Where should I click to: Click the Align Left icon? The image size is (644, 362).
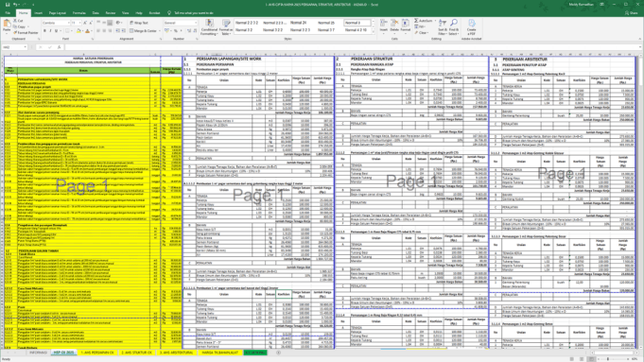(98, 31)
